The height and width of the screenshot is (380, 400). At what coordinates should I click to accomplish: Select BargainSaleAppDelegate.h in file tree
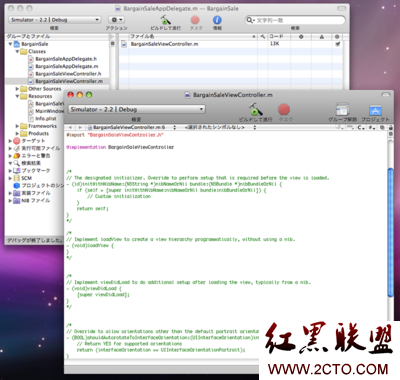[66, 59]
